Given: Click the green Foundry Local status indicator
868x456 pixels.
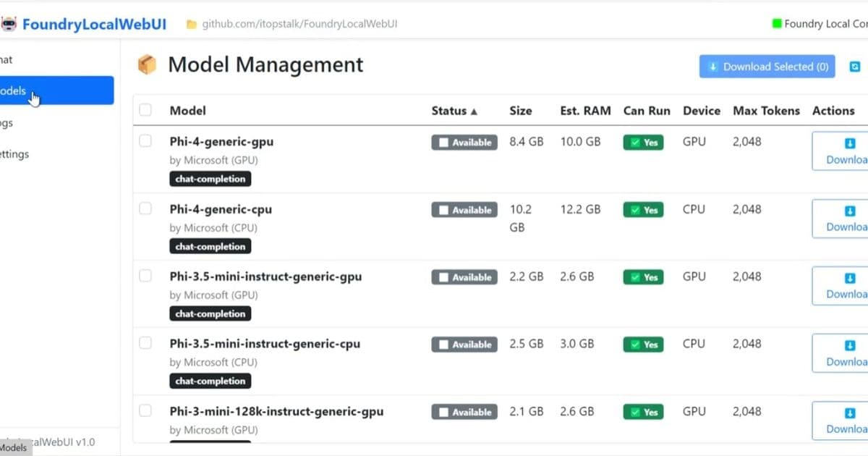Looking at the screenshot, I should (x=777, y=24).
